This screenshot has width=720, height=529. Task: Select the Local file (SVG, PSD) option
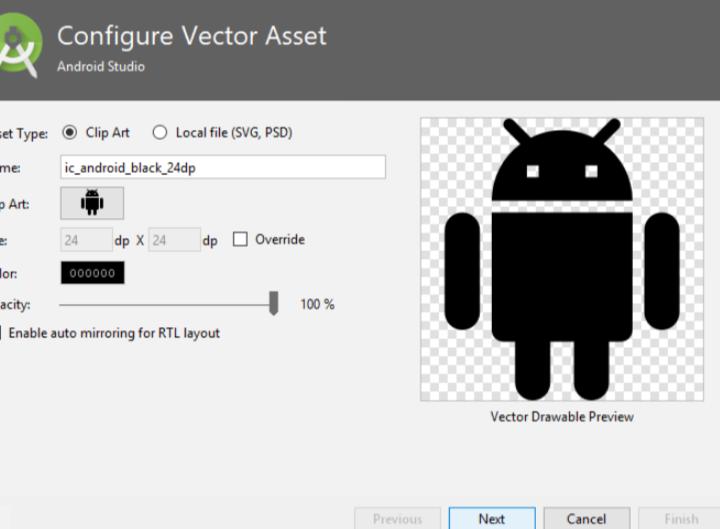[x=160, y=133]
